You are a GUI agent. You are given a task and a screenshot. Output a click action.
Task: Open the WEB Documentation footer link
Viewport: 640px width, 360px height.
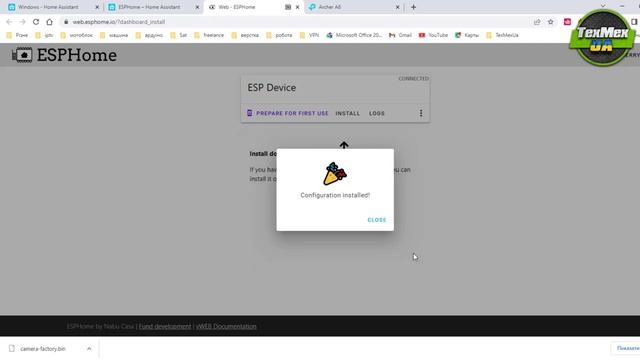pos(226,327)
